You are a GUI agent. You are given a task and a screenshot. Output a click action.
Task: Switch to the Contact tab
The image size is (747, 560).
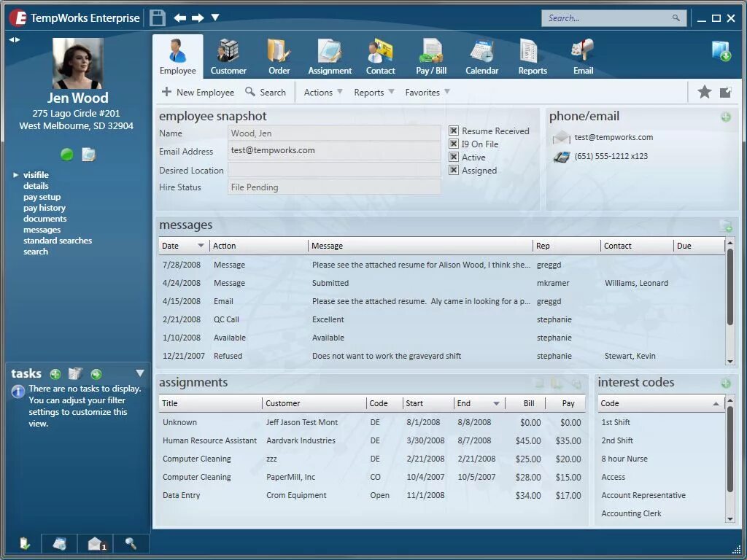(380, 51)
